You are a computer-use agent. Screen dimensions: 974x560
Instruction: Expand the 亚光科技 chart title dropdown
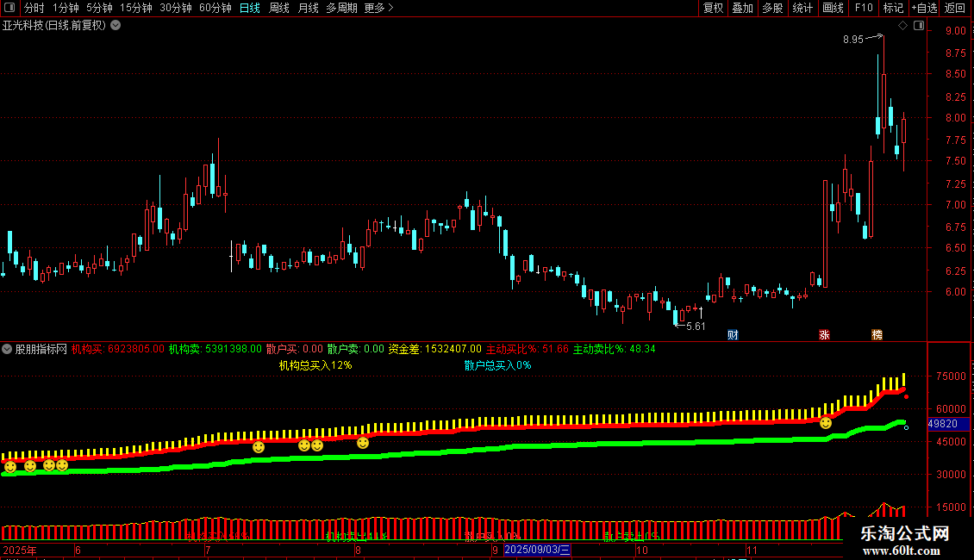(116, 25)
